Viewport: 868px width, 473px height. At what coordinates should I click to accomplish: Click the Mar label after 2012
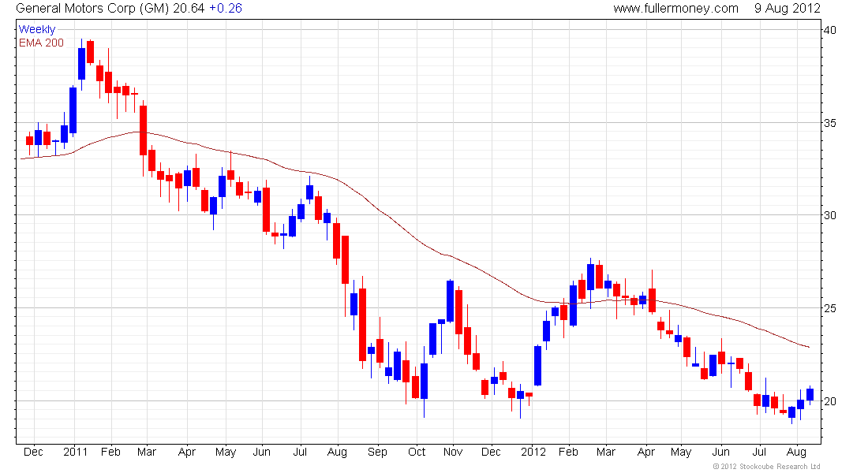tap(606, 452)
